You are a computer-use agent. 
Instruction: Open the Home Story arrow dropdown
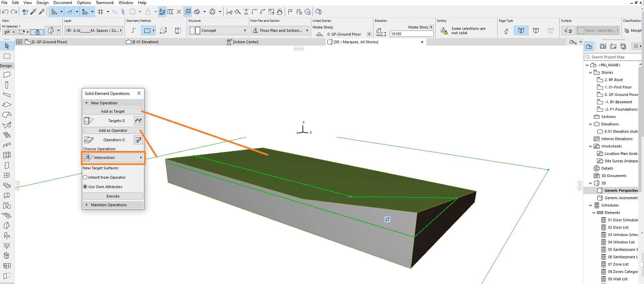coord(431,27)
